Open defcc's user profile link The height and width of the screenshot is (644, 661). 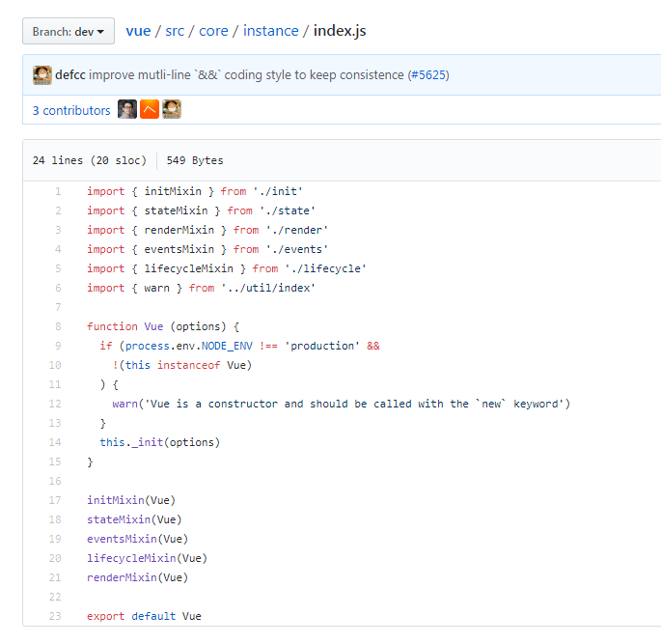tap(70, 75)
